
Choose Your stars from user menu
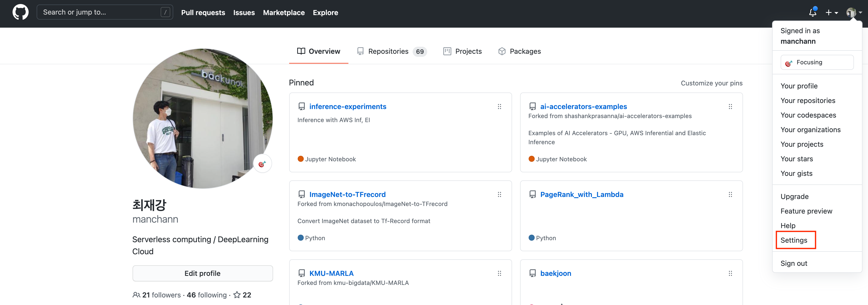click(x=796, y=159)
